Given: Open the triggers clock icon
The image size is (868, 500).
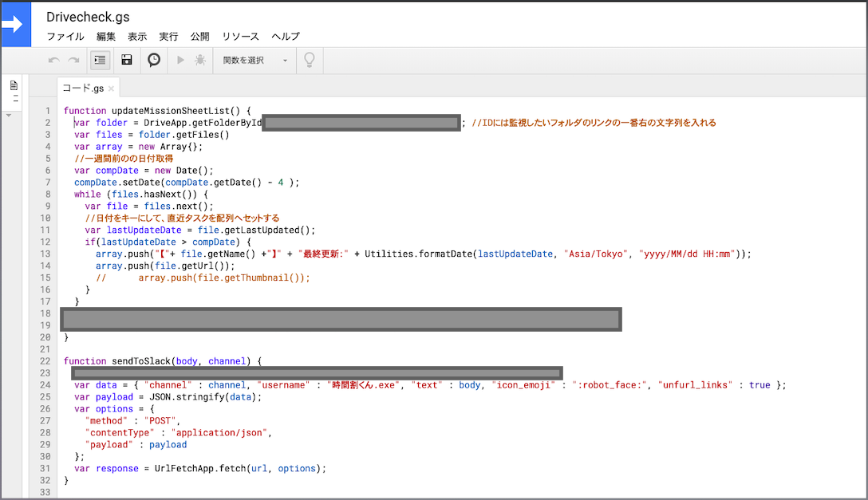Looking at the screenshot, I should click(x=154, y=60).
